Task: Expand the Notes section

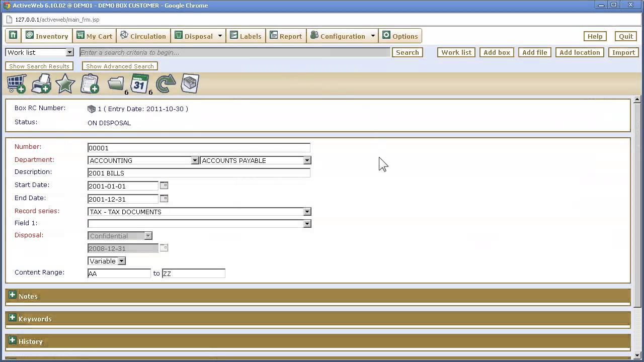Action: point(13,295)
